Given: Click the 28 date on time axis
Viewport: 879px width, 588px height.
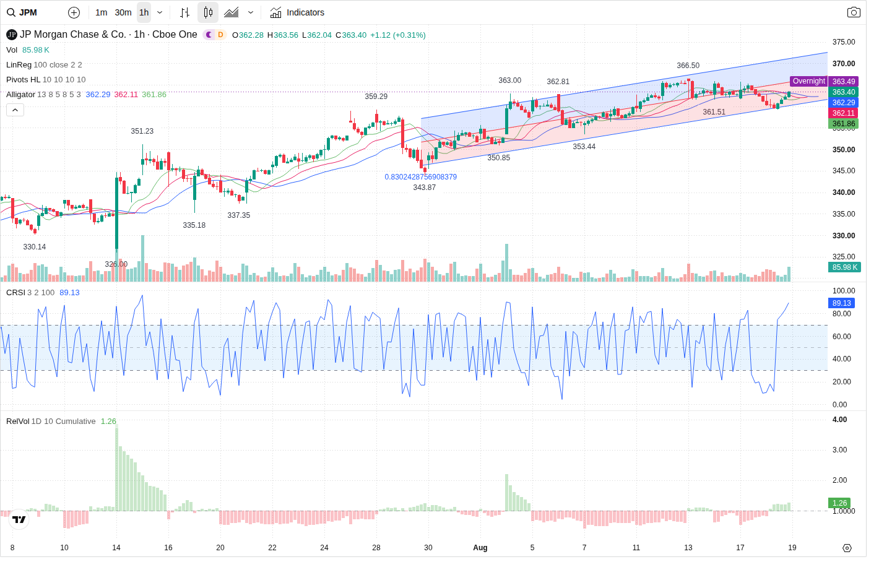Looking at the screenshot, I should click(x=376, y=548).
